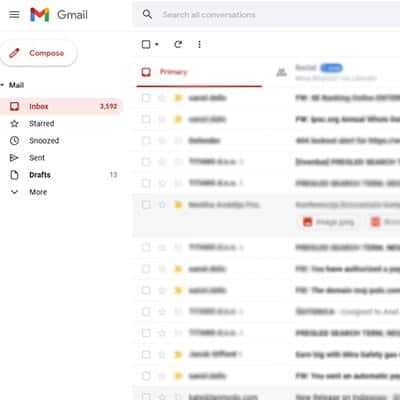
Task: Star the Jacob Gifford email
Action: tap(162, 354)
